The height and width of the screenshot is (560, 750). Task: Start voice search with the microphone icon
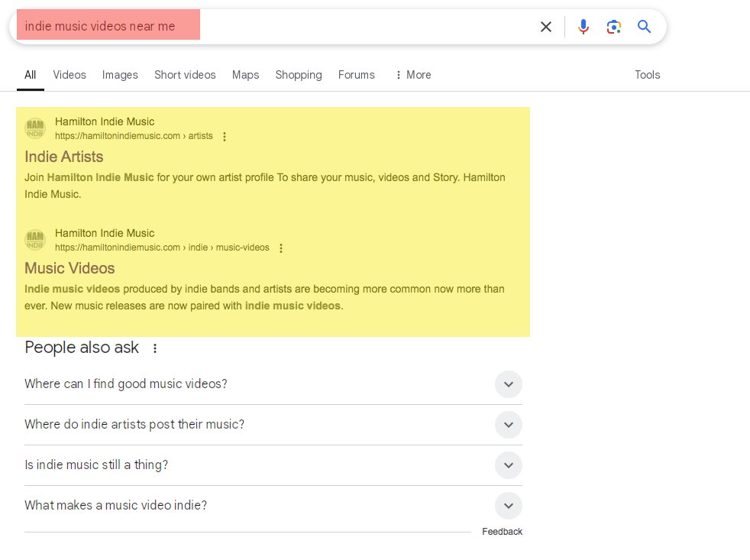click(x=583, y=27)
